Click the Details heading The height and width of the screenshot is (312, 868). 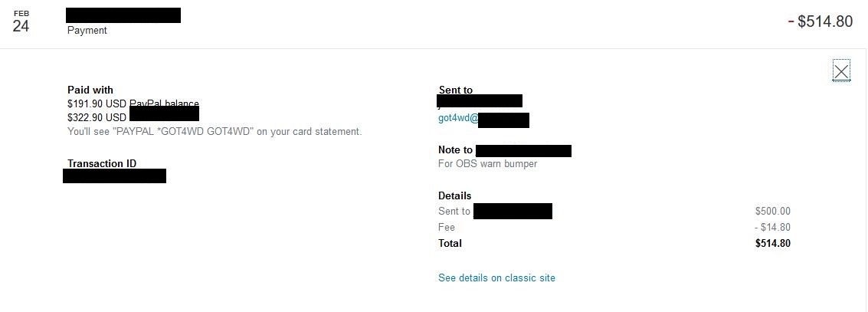point(454,195)
